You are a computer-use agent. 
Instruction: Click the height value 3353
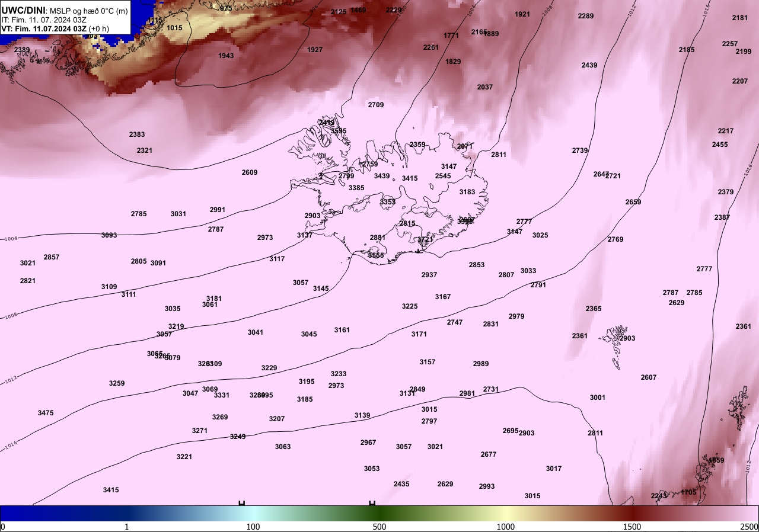[388, 202]
